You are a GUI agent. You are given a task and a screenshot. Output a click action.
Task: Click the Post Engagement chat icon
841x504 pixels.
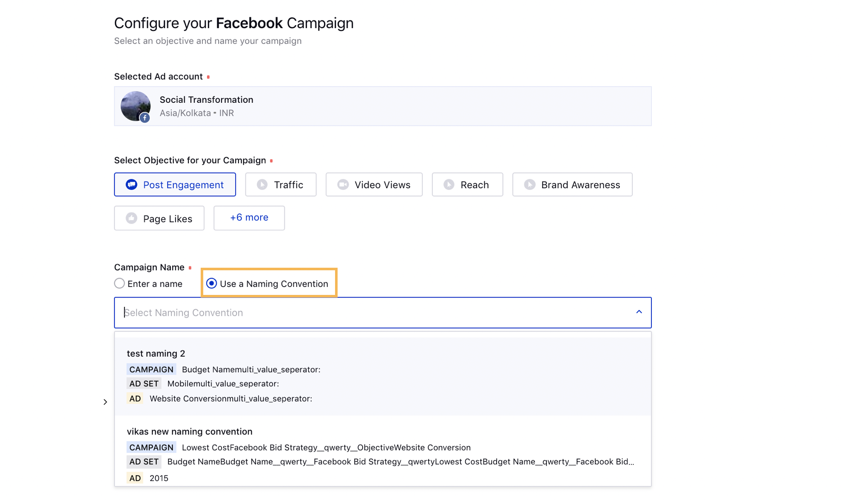click(x=131, y=184)
